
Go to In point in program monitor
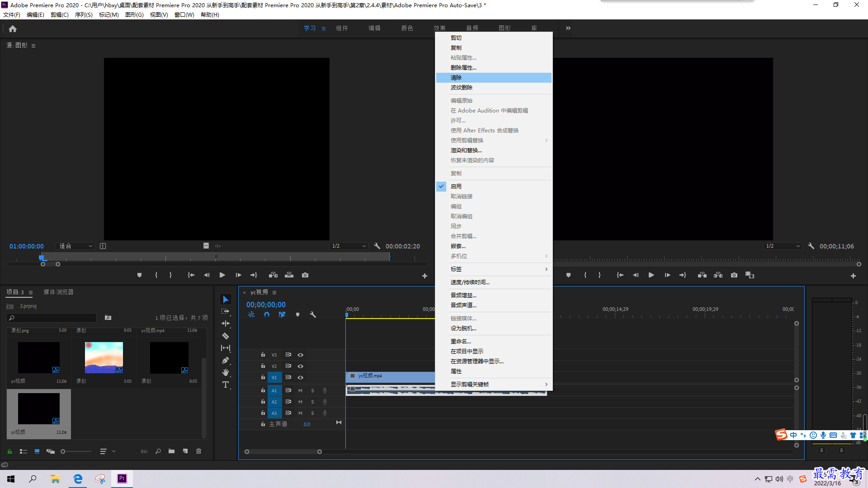620,275
